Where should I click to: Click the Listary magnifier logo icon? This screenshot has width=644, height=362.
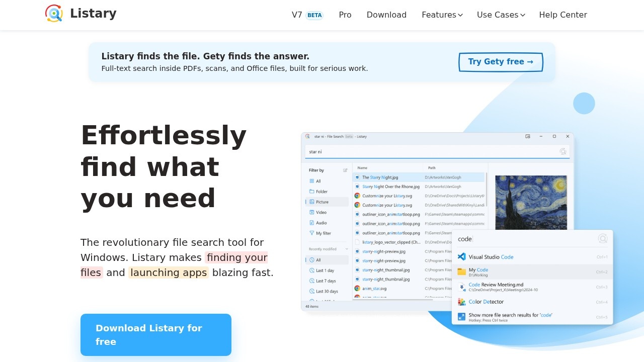tap(54, 14)
